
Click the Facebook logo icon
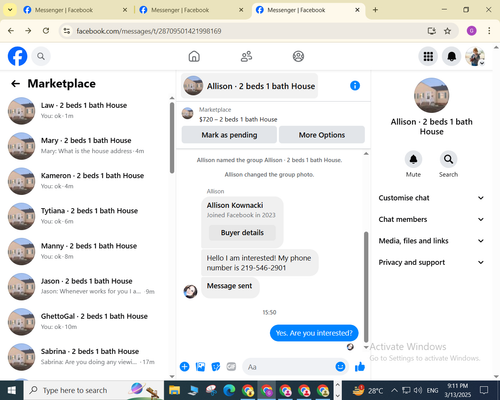[17, 56]
